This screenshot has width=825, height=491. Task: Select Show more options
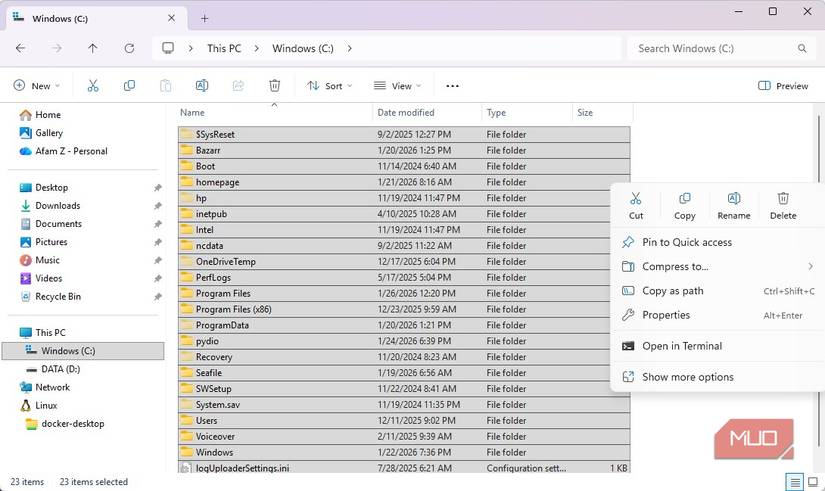click(718, 377)
